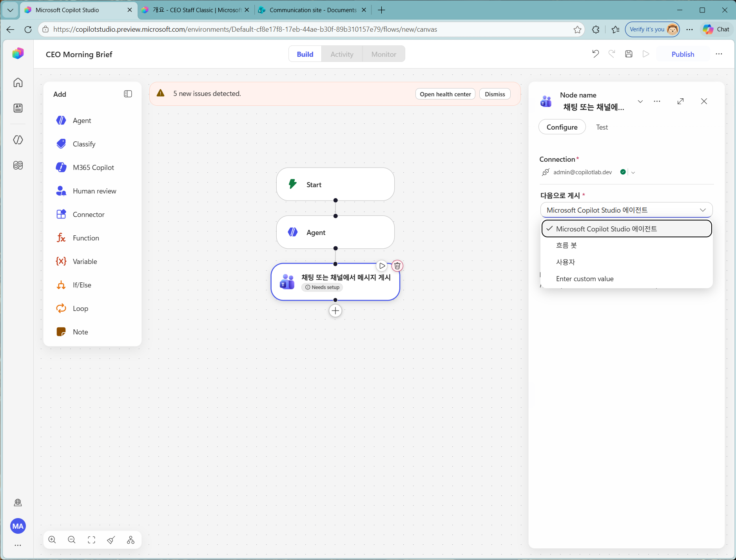Select the 사용자 option
736x560 pixels.
[627, 262]
